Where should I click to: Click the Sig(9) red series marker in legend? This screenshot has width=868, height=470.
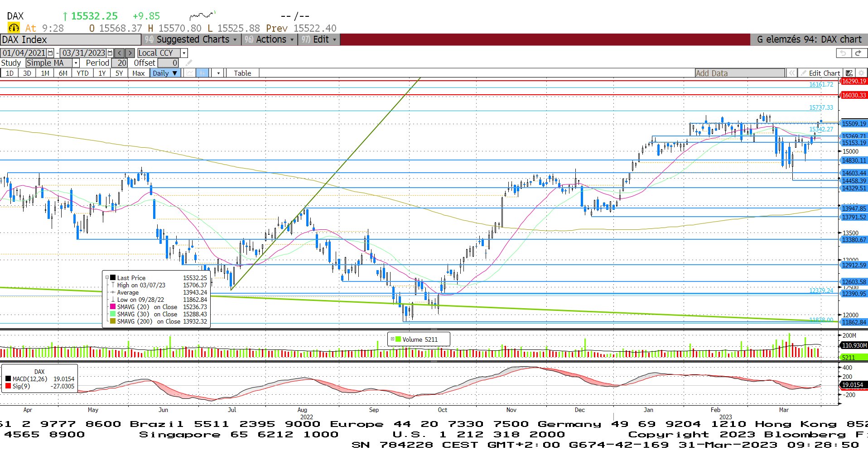8,386
